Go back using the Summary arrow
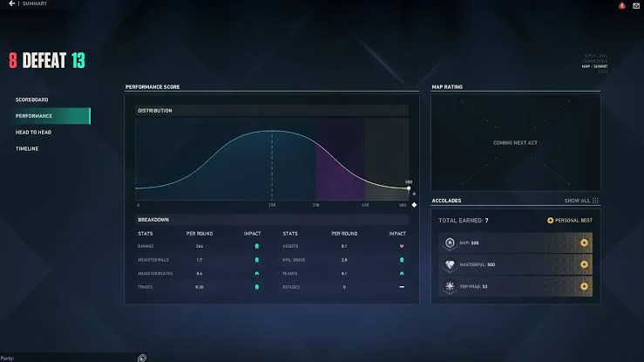 tap(11, 3)
